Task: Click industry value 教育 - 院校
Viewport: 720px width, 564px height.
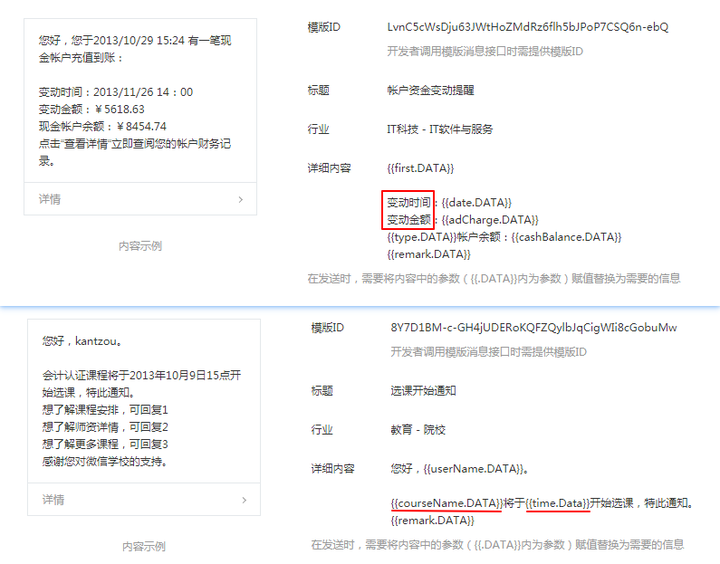Action: coord(418,430)
